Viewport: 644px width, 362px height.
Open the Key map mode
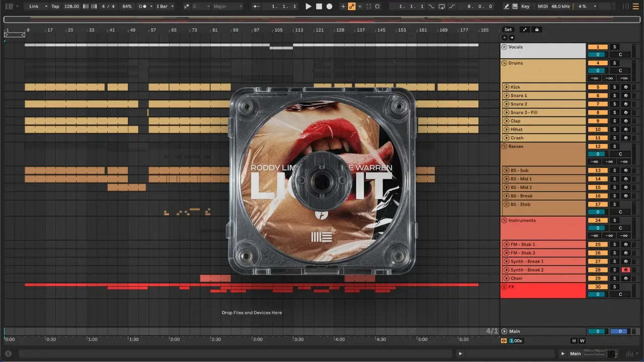click(x=526, y=7)
